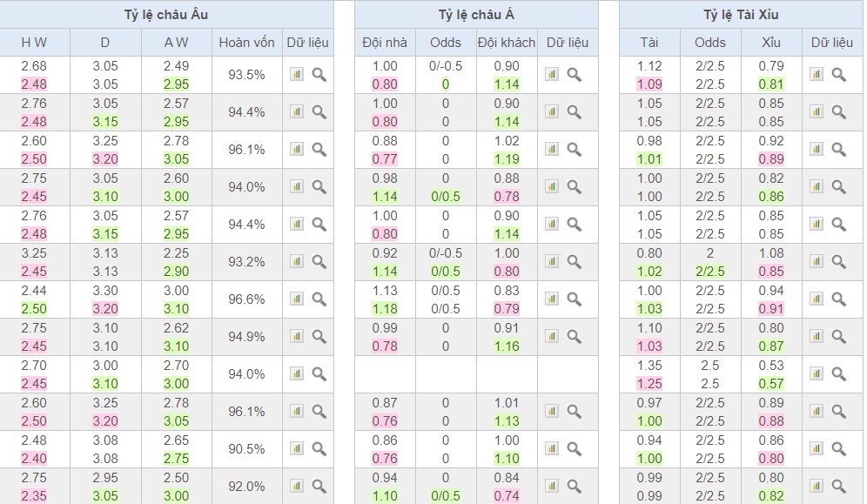Open the chart icon in the Asian row starting 0.92
The image size is (867, 504).
point(552,262)
